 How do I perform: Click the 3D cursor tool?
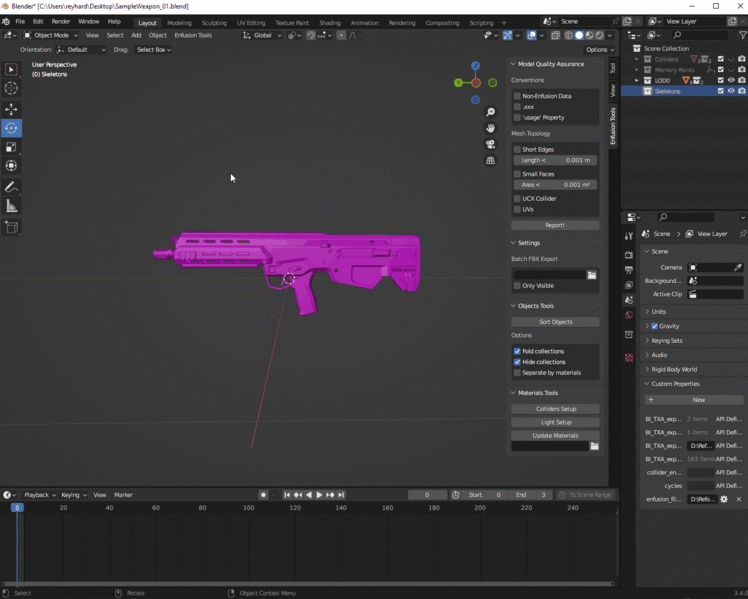click(x=11, y=89)
